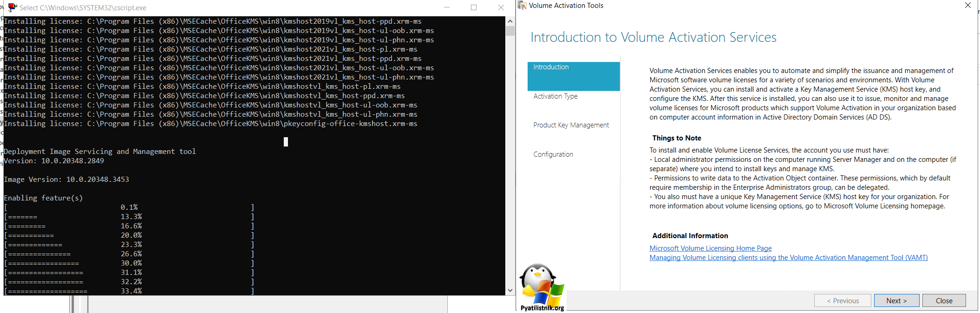Click the 13.3% progress line in the console
Viewport: 980px width, 313px height.
pos(129,217)
